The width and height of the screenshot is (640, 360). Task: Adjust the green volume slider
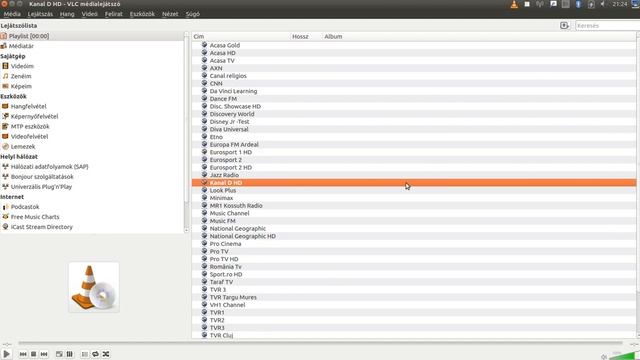[x=622, y=356]
